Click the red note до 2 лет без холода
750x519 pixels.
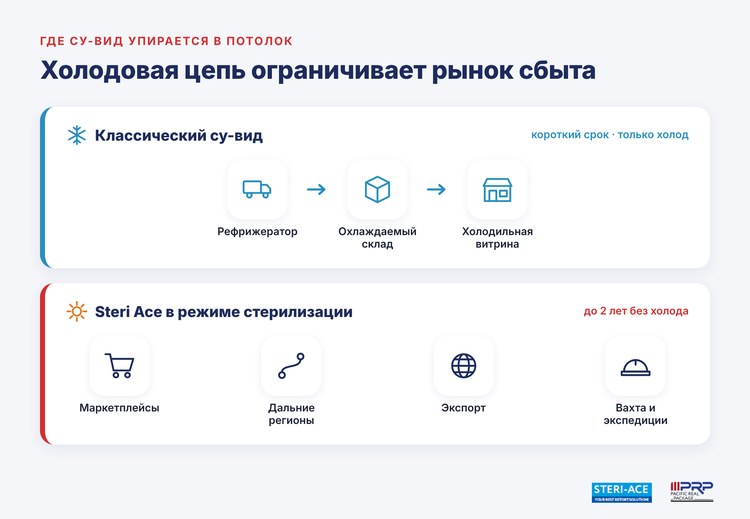[x=636, y=311]
